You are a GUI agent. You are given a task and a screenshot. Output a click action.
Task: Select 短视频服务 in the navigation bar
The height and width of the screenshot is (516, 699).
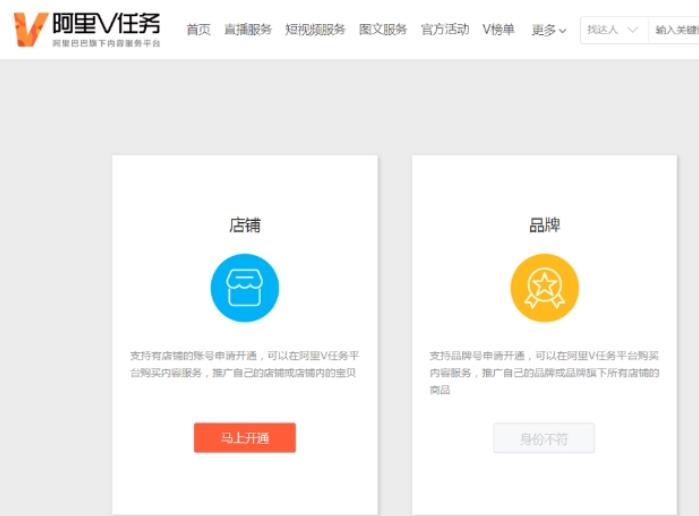coord(315,30)
